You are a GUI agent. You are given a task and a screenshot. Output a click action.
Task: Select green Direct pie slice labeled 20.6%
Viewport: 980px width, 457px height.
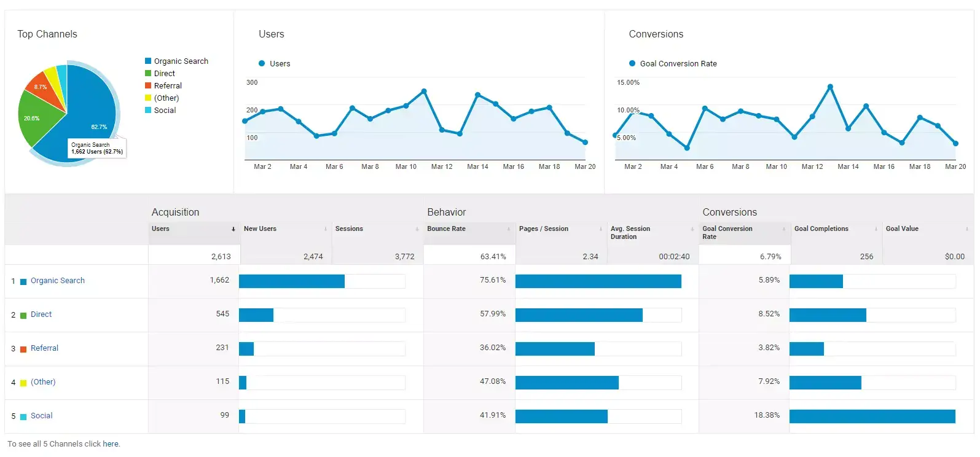[x=37, y=117]
